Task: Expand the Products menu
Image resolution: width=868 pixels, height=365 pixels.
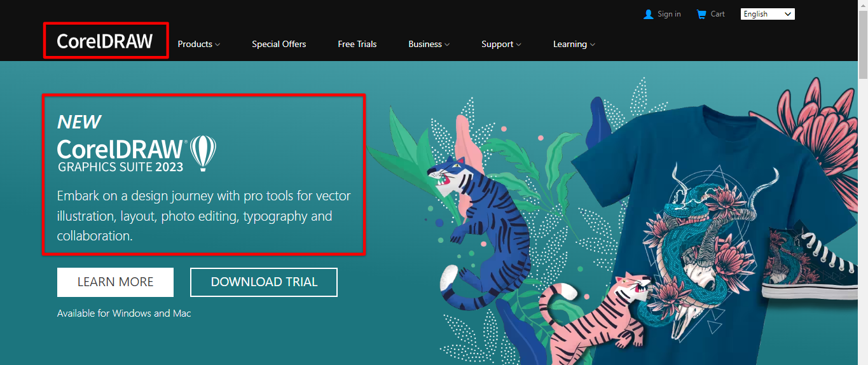Action: (199, 44)
